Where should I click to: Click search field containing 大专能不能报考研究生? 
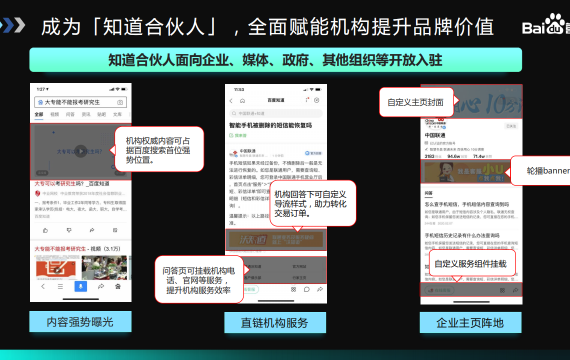click(81, 102)
